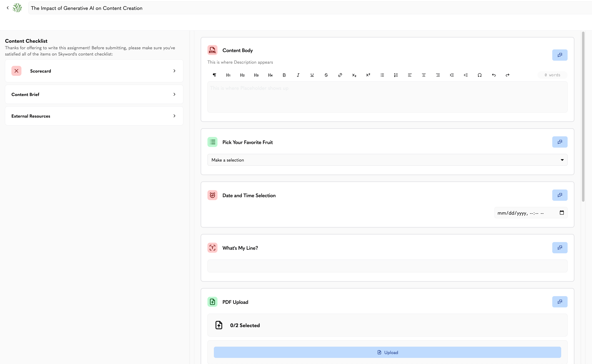Viewport: 592px width, 364px height.
Task: Click the What's My Line text input
Action: pyautogui.click(x=387, y=266)
